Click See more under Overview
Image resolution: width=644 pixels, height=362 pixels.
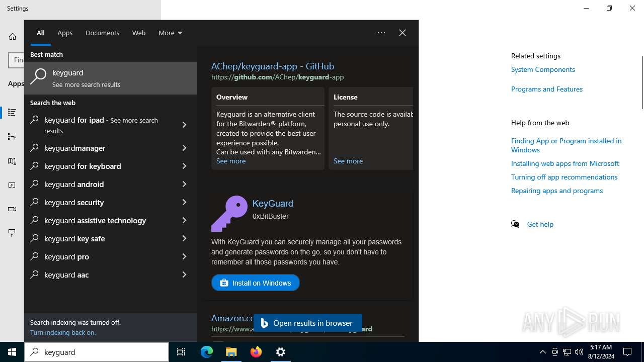click(231, 161)
